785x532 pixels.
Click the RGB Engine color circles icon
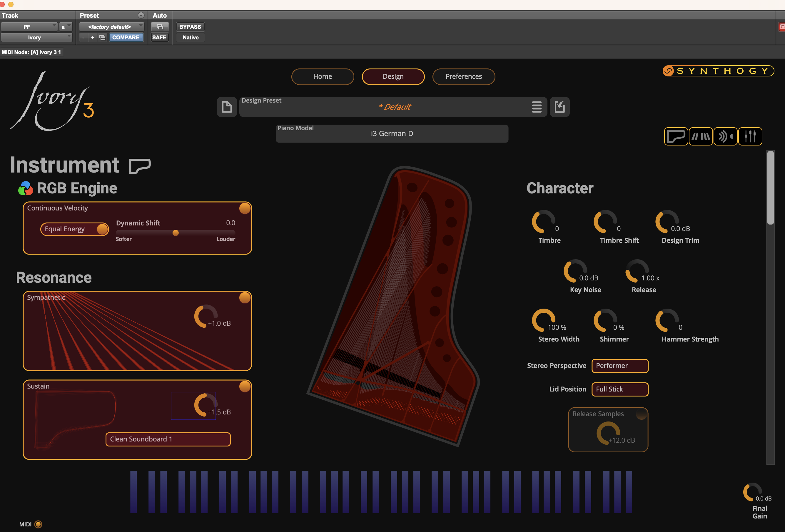(25, 188)
